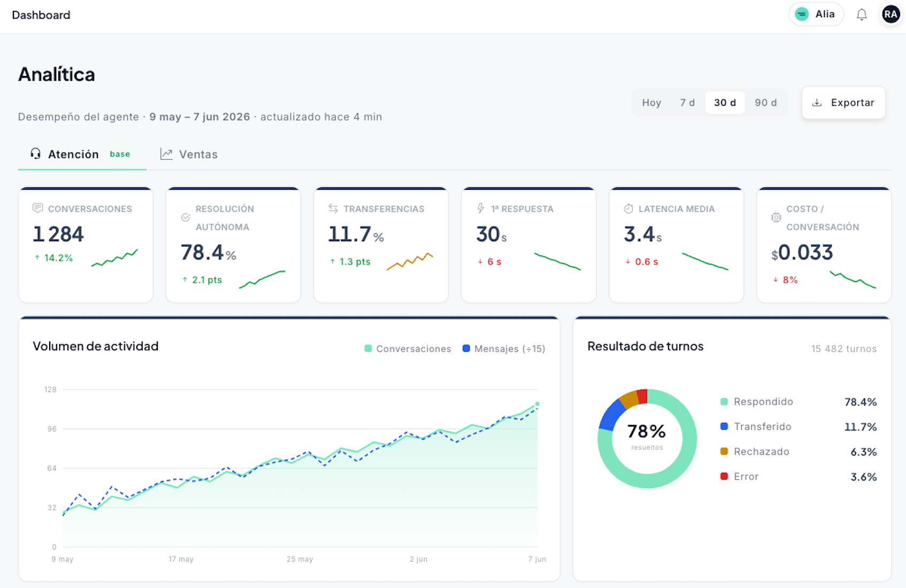Click the Dashboard breadcrumb title
This screenshot has width=906, height=588.
coord(41,15)
